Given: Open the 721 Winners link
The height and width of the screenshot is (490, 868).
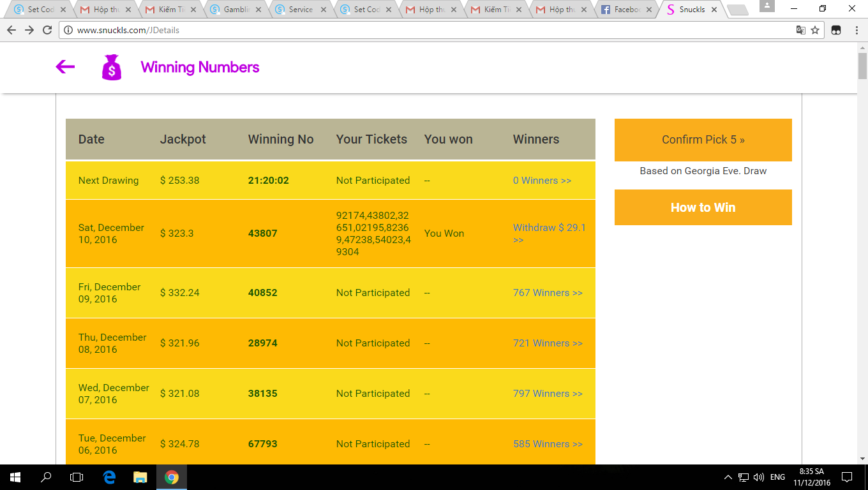Looking at the screenshot, I should pyautogui.click(x=548, y=343).
